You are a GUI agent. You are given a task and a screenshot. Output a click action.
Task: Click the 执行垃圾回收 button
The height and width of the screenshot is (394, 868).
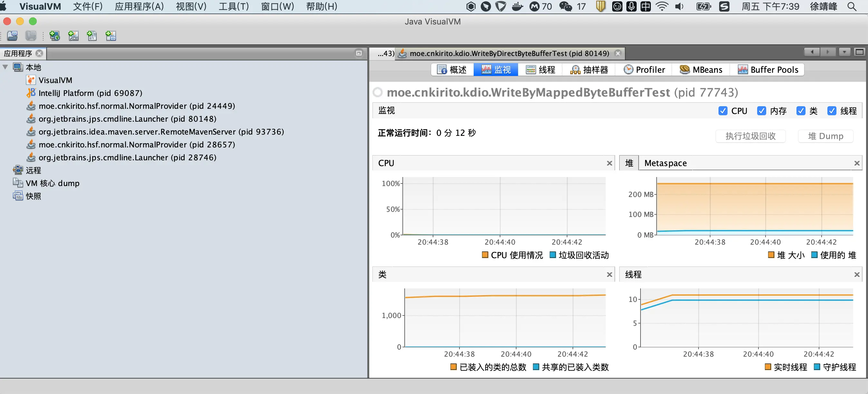(x=750, y=136)
